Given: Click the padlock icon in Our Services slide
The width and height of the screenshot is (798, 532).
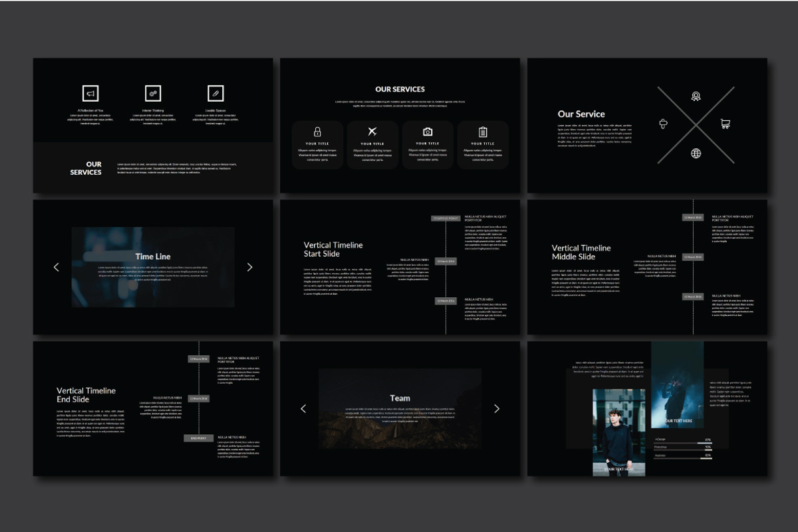Looking at the screenshot, I should pos(317,132).
